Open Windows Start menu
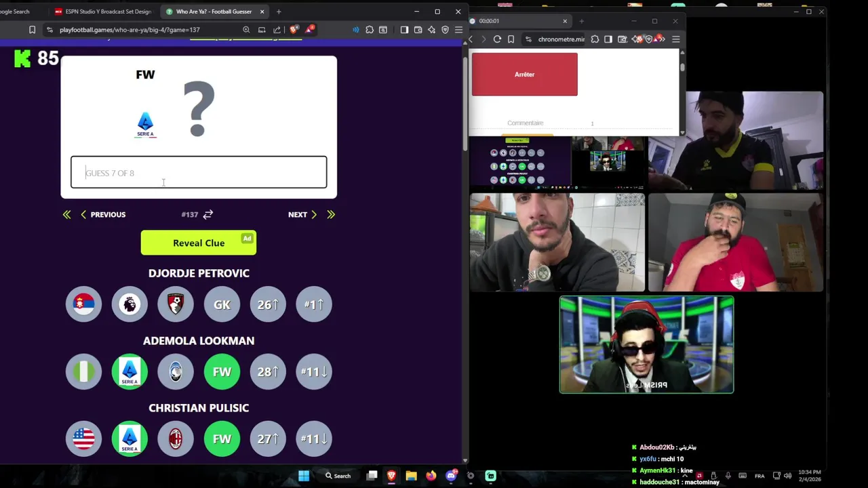This screenshot has width=868, height=488. click(x=304, y=476)
